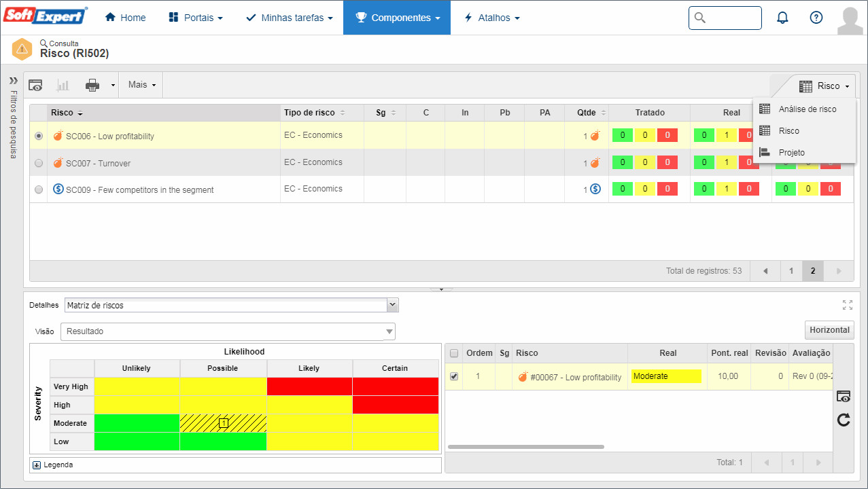Click the risk warning hexagon icon
The width and height of the screenshot is (868, 489).
[x=22, y=49]
